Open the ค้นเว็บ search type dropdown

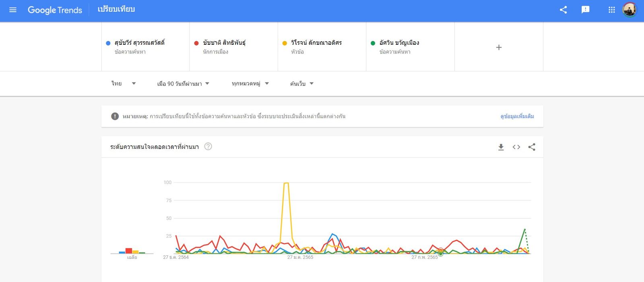click(301, 83)
